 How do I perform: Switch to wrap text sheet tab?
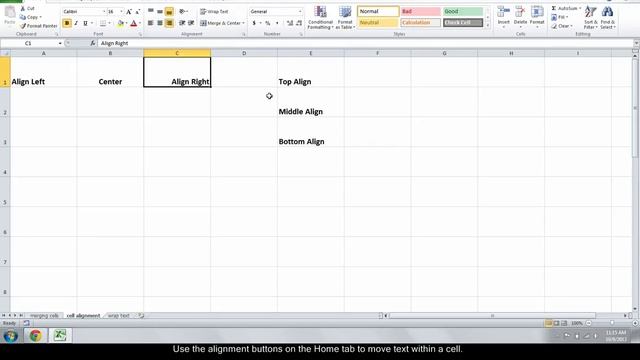coord(119,316)
